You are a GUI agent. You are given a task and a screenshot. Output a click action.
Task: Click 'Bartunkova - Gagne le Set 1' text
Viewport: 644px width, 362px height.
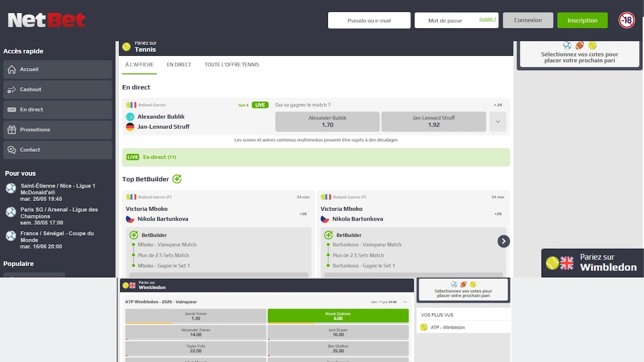coord(363,265)
